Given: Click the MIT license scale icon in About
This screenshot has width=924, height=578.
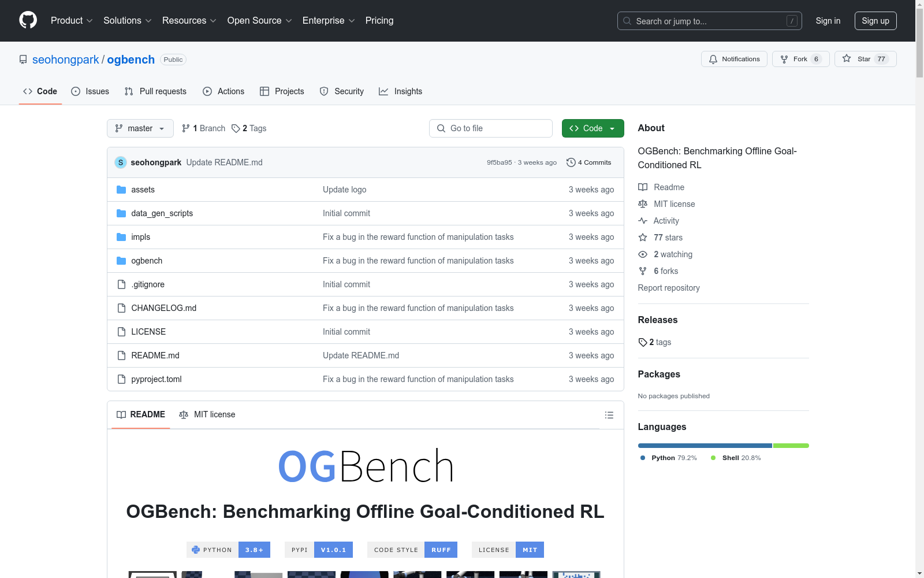Looking at the screenshot, I should click(x=643, y=204).
